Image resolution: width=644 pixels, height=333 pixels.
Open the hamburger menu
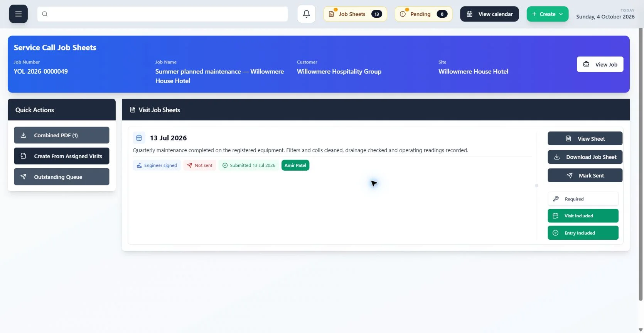[19, 14]
